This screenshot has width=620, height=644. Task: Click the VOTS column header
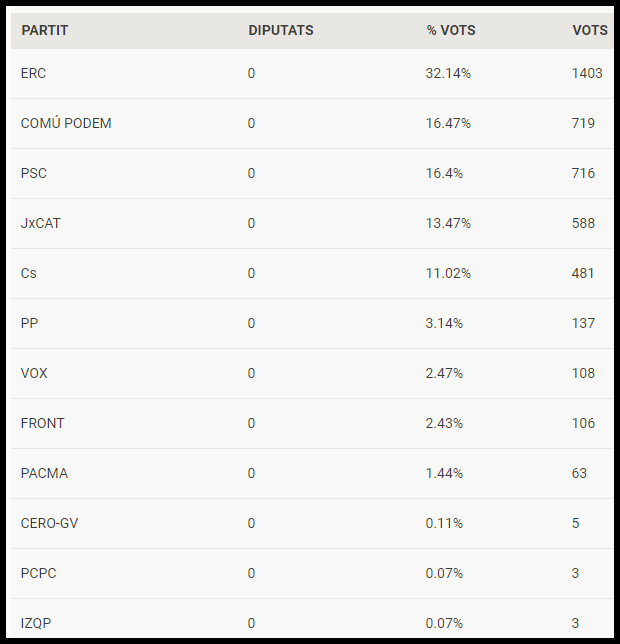pos(590,30)
